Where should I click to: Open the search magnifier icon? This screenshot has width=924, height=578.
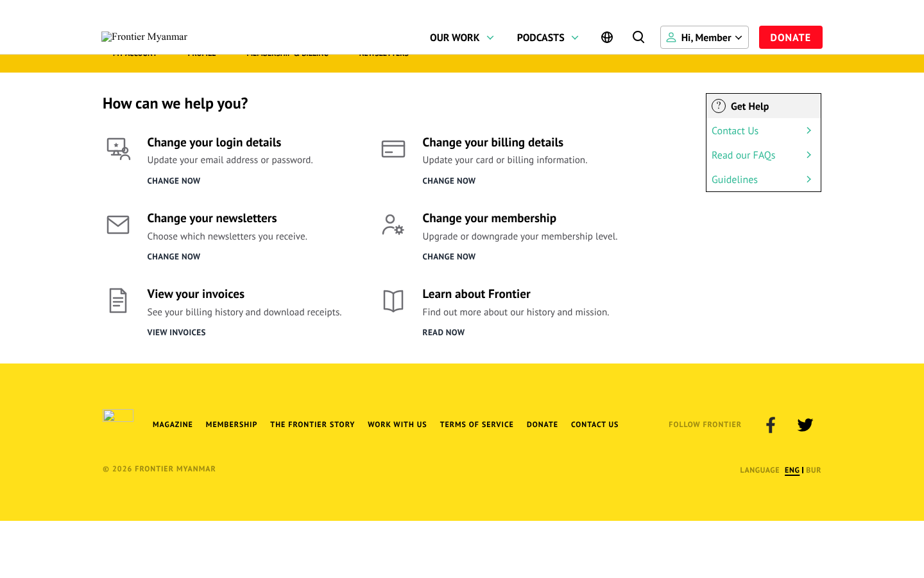click(x=638, y=37)
